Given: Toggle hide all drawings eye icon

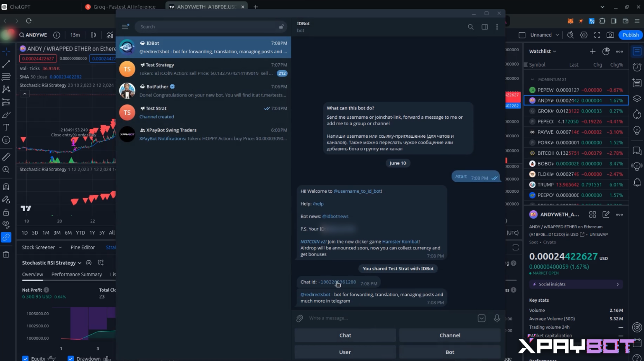Looking at the screenshot, I should (x=6, y=225).
